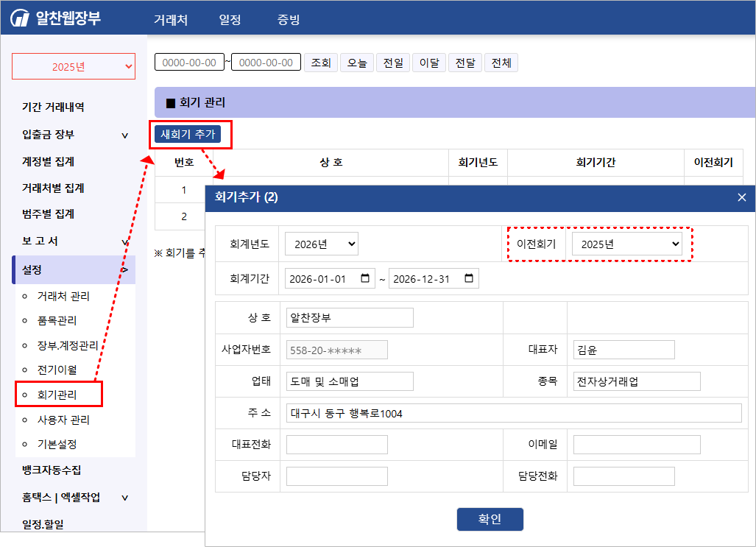Viewport: 756px width, 547px height.
Task: Click the empty 담당전화 field
Action: 624,476
